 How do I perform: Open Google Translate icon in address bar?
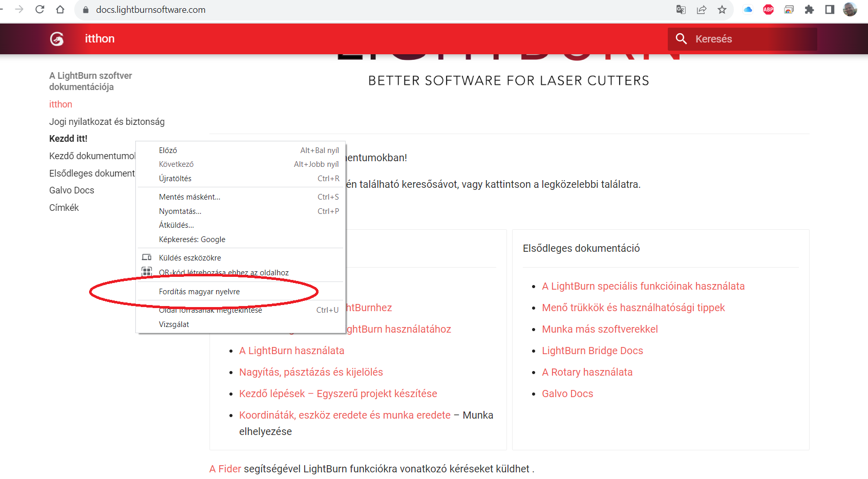(681, 9)
